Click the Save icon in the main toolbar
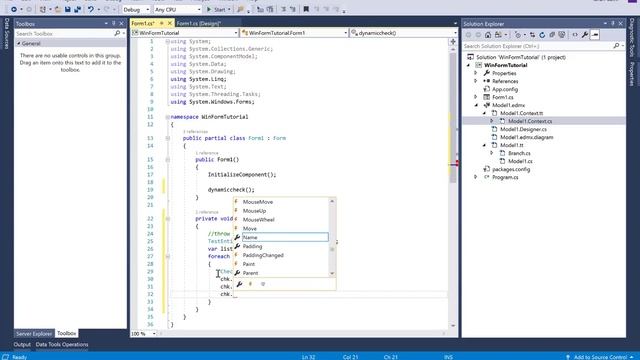 [67, 9]
